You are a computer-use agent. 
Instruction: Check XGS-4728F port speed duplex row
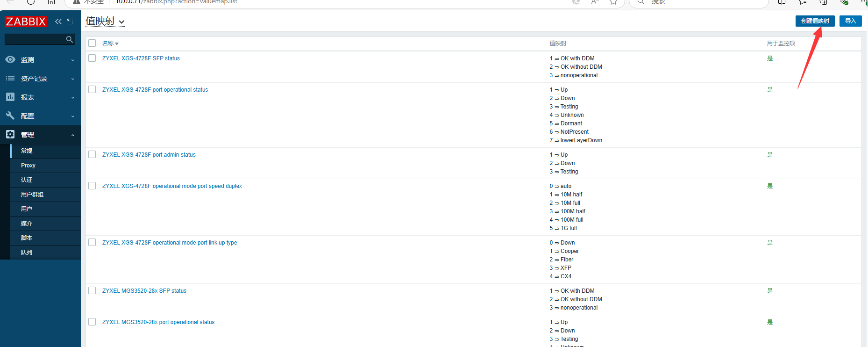point(92,186)
